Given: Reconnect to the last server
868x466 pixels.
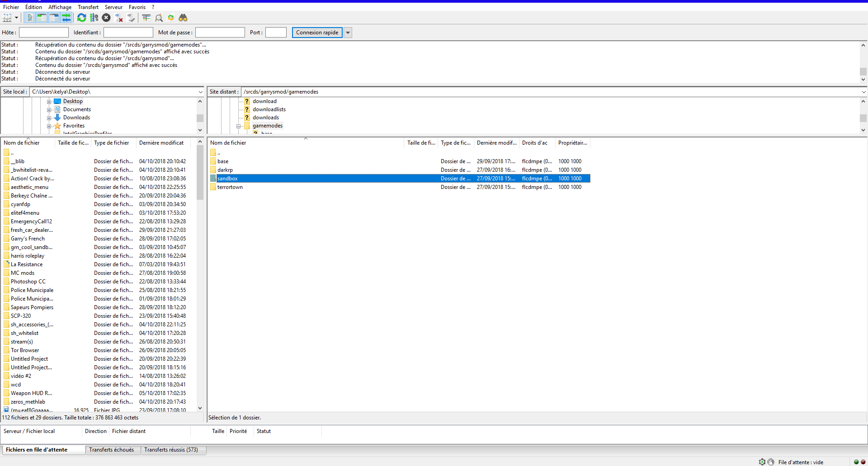Looking at the screenshot, I should (x=131, y=18).
